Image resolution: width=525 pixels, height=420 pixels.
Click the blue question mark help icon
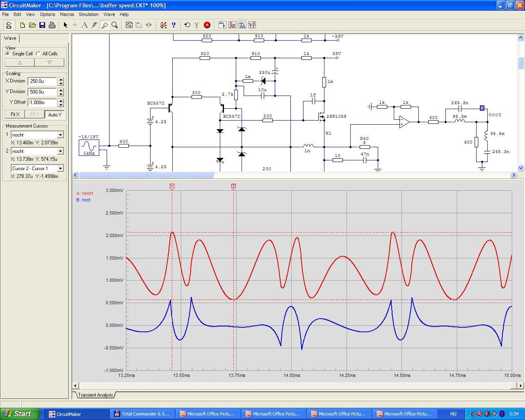173,25
